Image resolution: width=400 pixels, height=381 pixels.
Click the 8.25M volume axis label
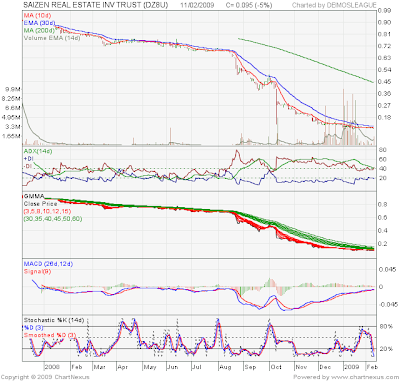[12, 99]
